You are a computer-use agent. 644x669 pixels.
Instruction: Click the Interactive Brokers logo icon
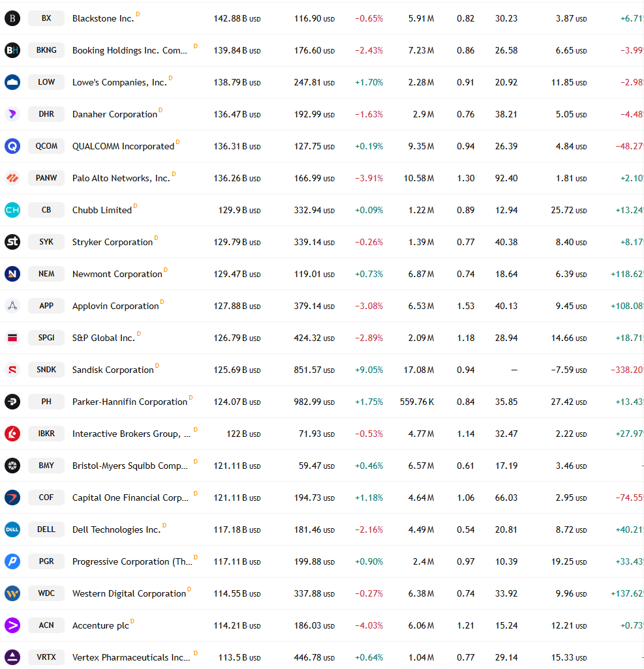[x=12, y=434]
